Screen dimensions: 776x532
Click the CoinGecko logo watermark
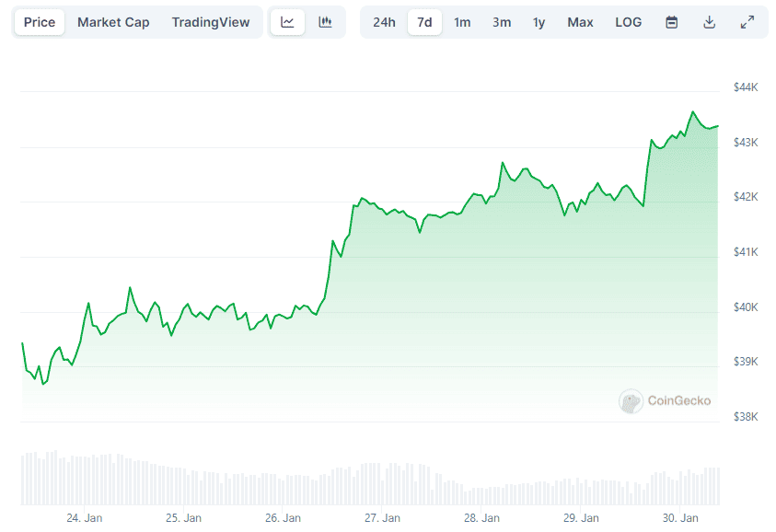(x=665, y=401)
